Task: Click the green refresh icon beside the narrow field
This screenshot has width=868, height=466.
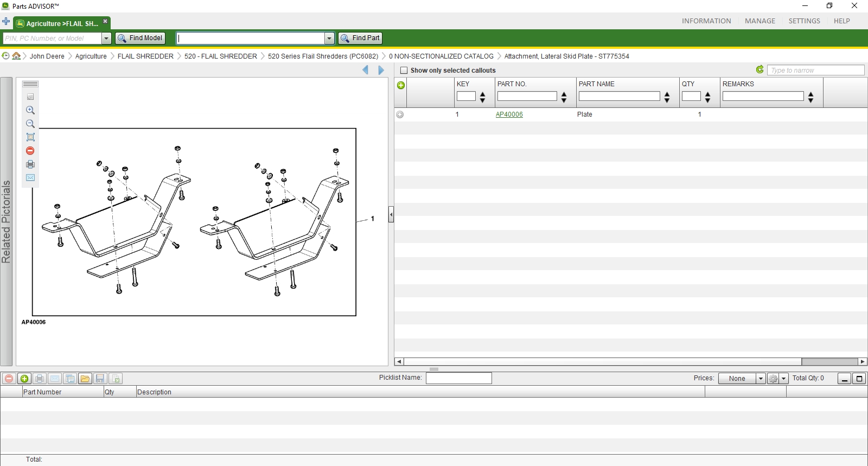Action: tap(760, 69)
